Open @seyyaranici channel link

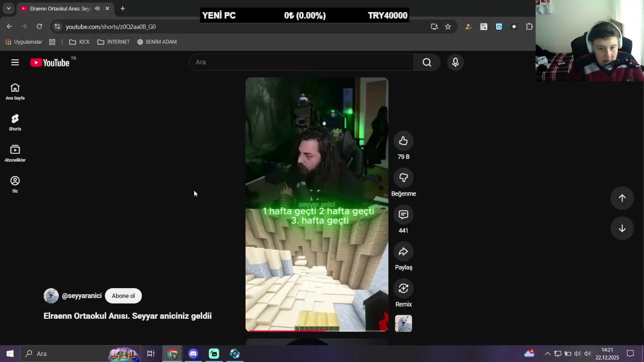click(x=82, y=296)
